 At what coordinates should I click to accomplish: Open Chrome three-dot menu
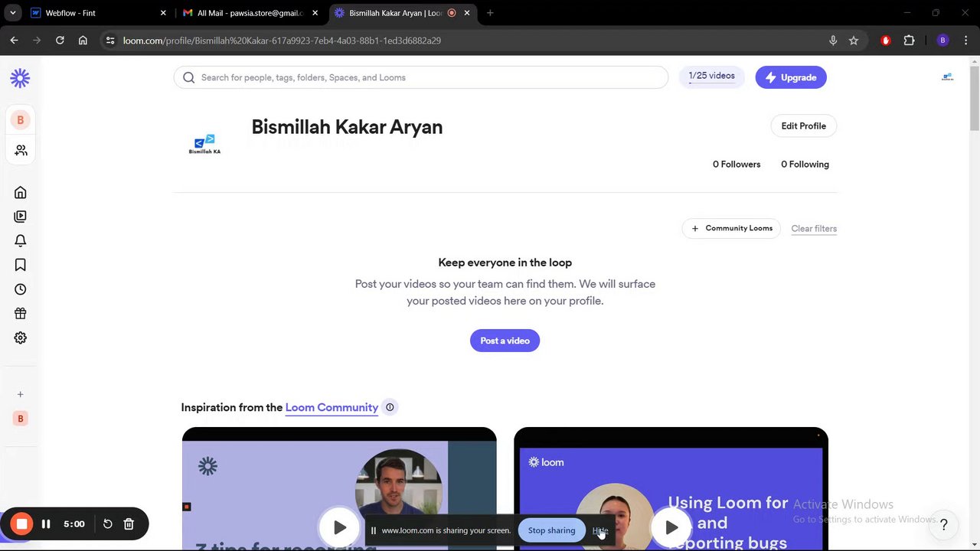pyautogui.click(x=966, y=41)
